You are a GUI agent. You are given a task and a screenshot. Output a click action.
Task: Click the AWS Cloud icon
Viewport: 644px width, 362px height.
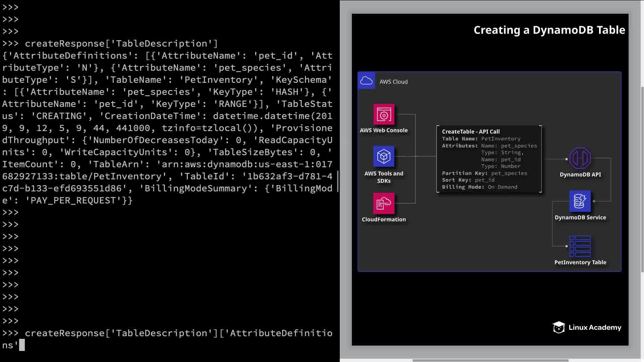pyautogui.click(x=366, y=81)
